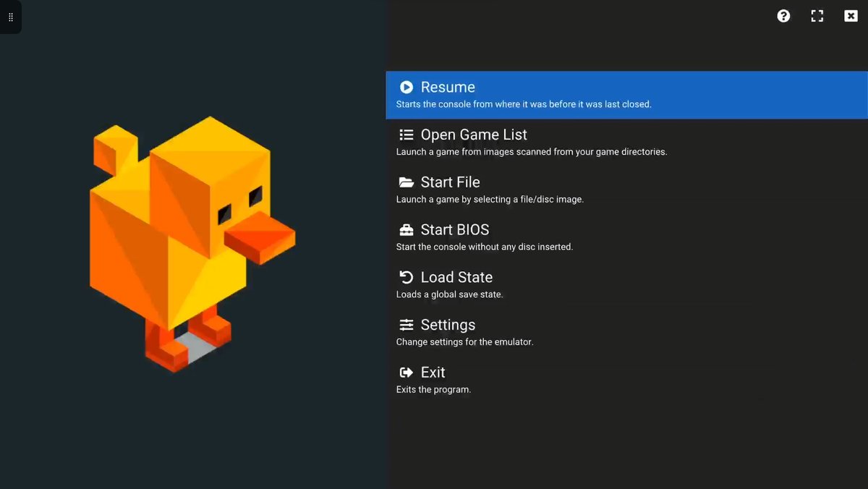Click the Start BIOS toolbox icon
868x489 pixels.
click(407, 230)
